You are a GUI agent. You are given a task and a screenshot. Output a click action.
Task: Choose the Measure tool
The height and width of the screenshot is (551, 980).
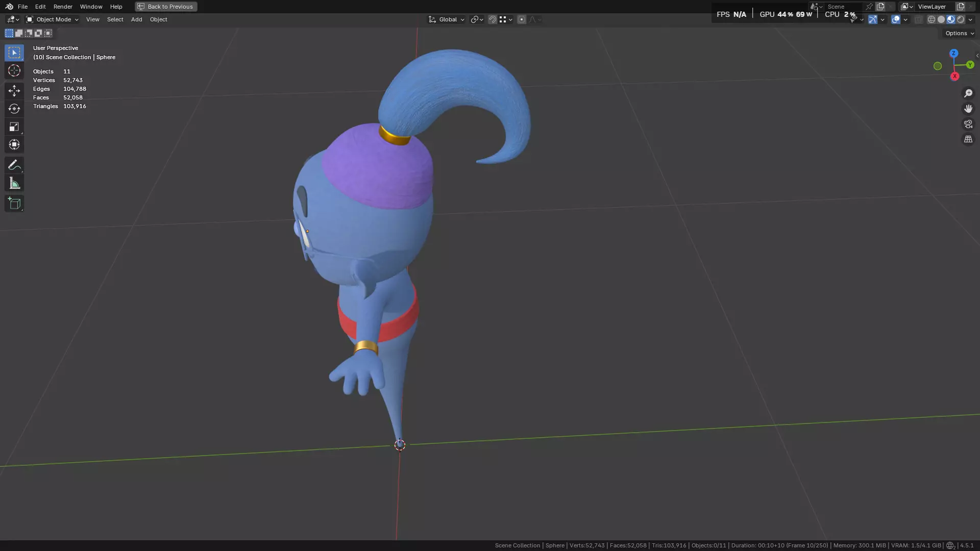[x=14, y=183]
